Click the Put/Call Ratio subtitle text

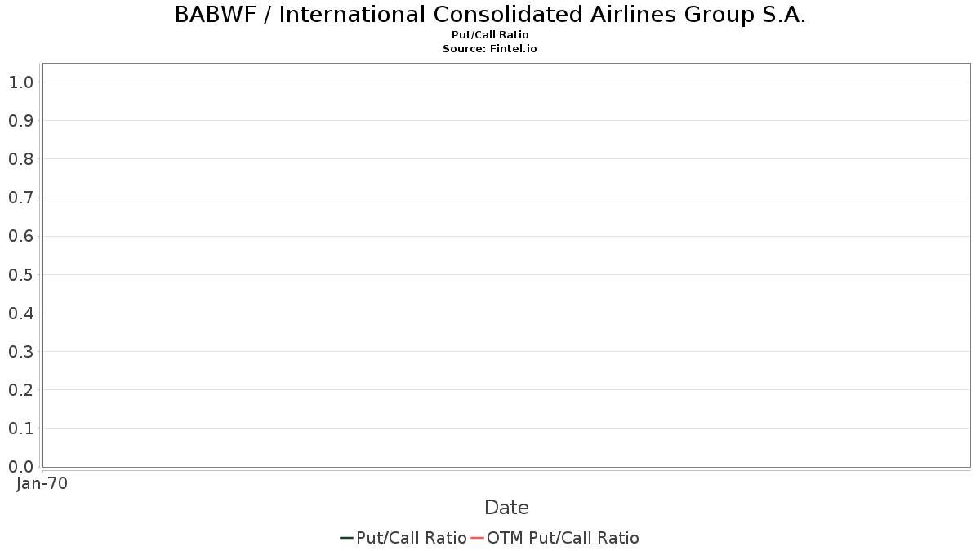[490, 35]
